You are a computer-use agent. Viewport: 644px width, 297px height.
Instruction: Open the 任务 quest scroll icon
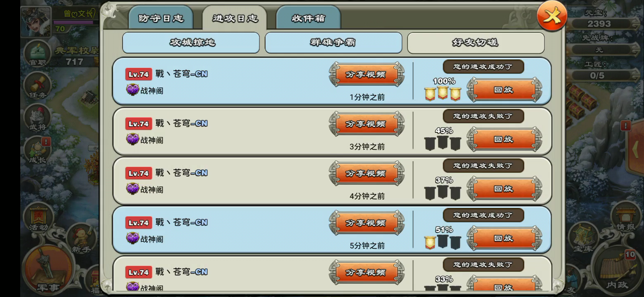[x=38, y=86]
